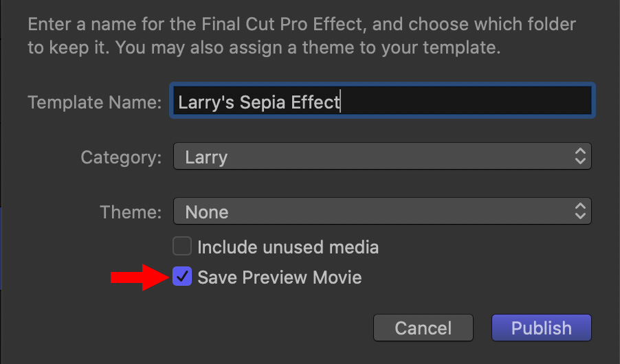This screenshot has width=620, height=364.
Task: Open the Category dropdown showing Larry
Action: [x=382, y=157]
